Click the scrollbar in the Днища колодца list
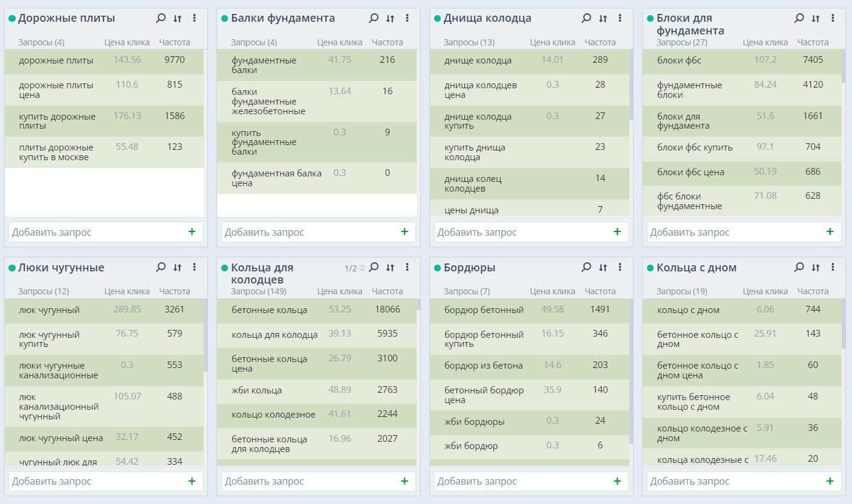Viewport: 852px width, 504px height. click(631, 85)
